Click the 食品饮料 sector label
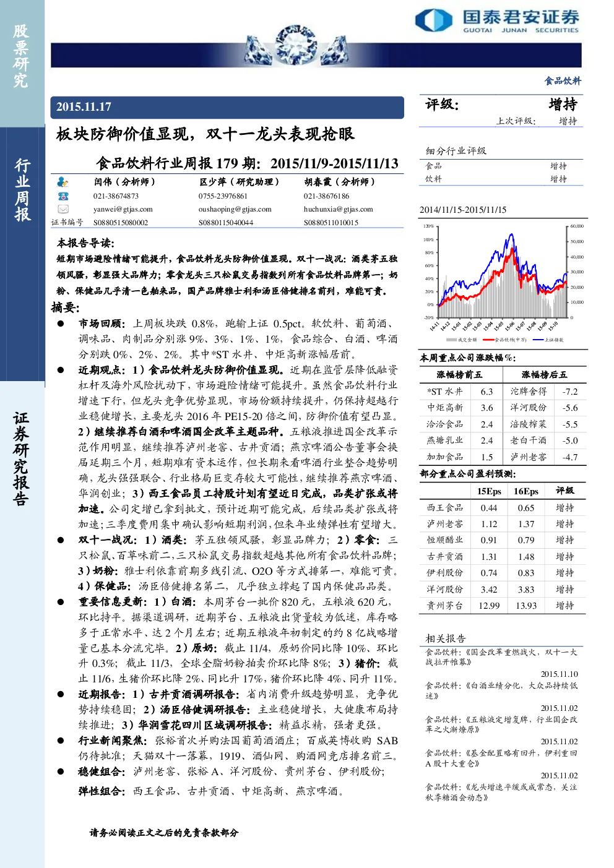 (x=563, y=80)
